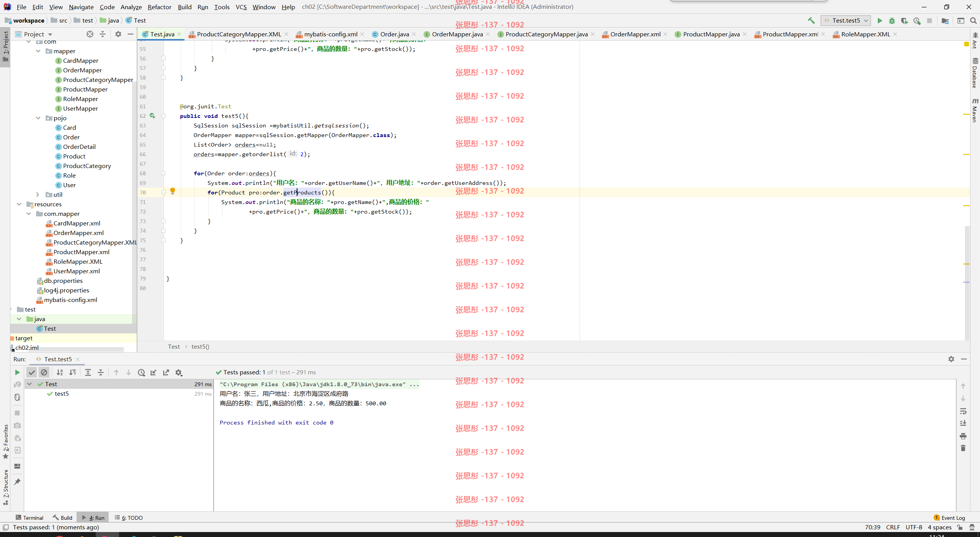Start debugging with the bug icon

coord(892,21)
